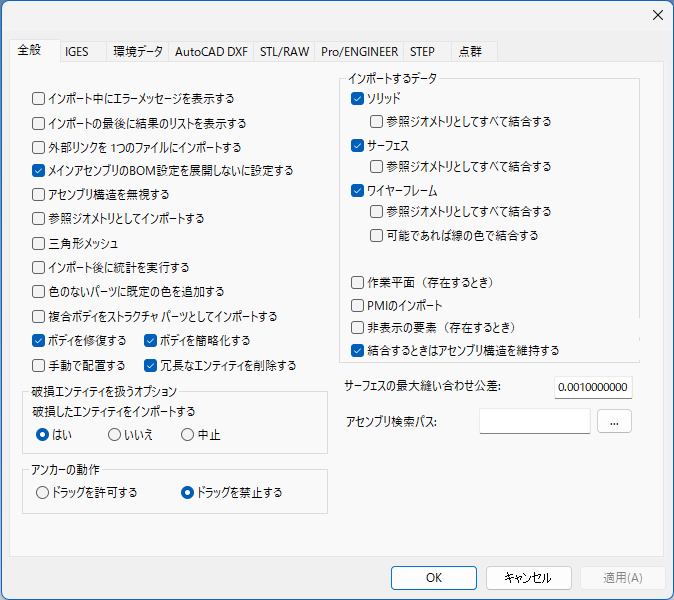Uncheck メインアセンブリのBOM設定を展開しないに設定する
Screen dimensions: 674x600
pyautogui.click(x=38, y=171)
